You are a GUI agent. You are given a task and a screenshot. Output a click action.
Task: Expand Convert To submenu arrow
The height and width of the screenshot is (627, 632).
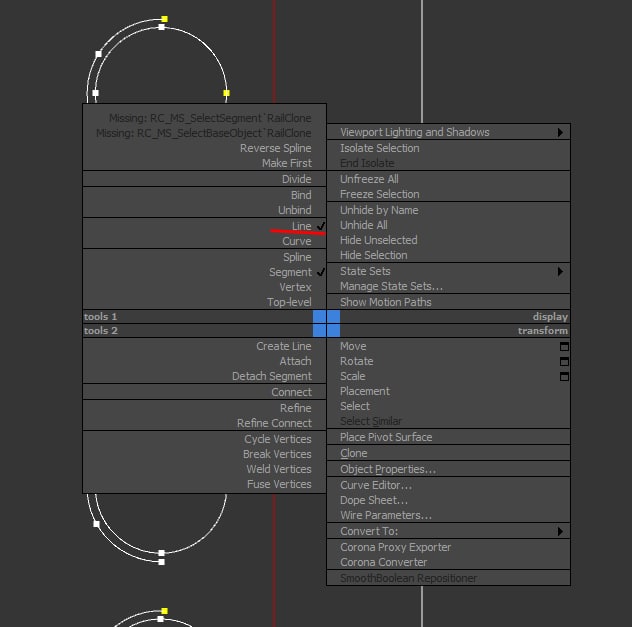[560, 531]
